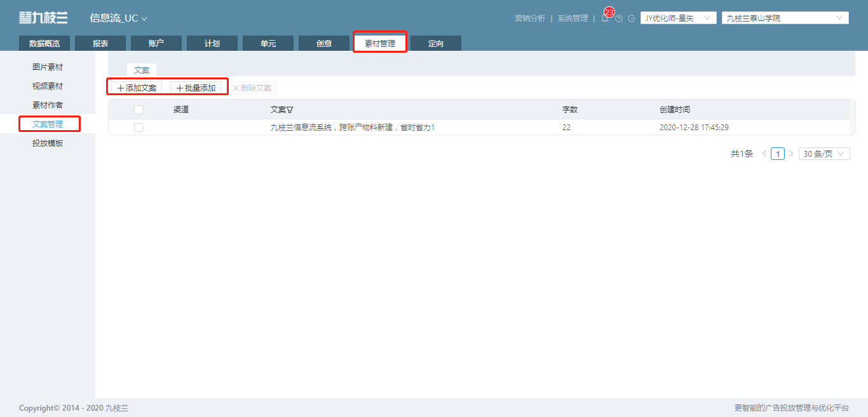Click the 创建时间 column header
The height and width of the screenshot is (417, 868).
[675, 110]
